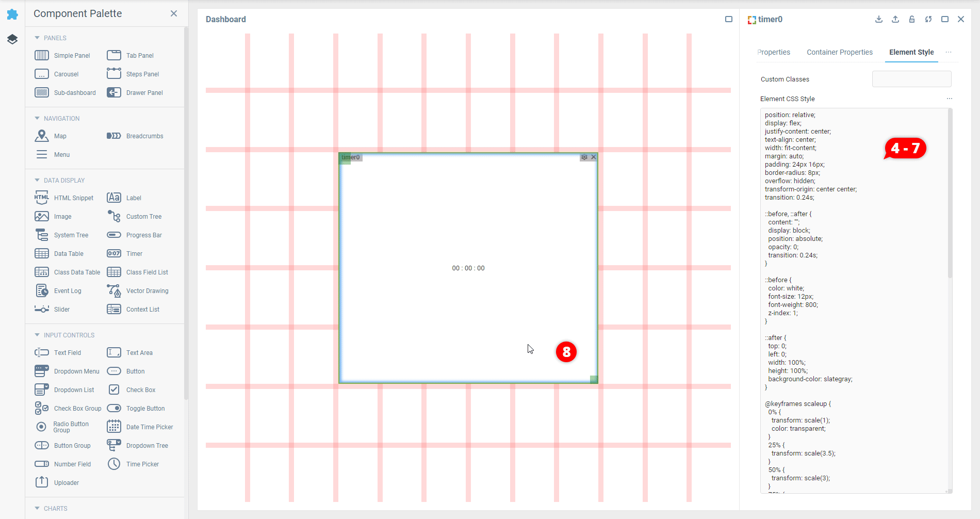Image resolution: width=980 pixels, height=519 pixels.
Task: Collapse the DATA DISPLAY section
Action: pyautogui.click(x=37, y=181)
